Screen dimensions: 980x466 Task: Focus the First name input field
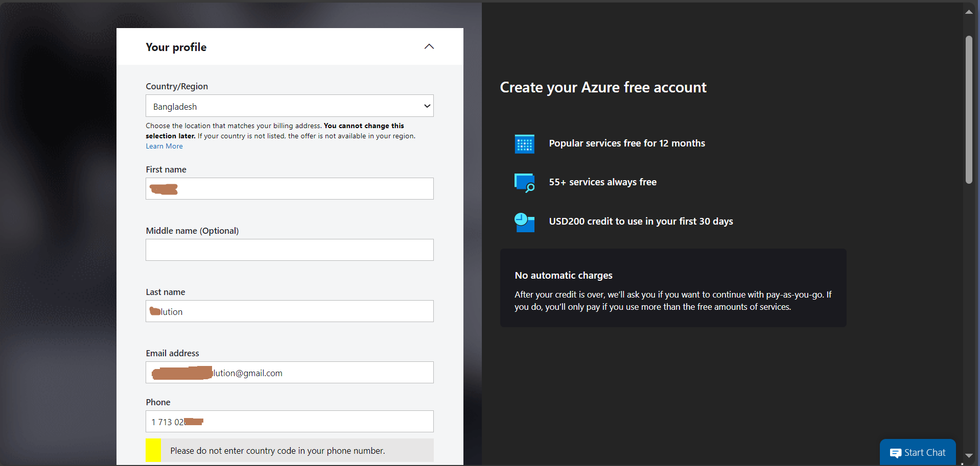289,188
